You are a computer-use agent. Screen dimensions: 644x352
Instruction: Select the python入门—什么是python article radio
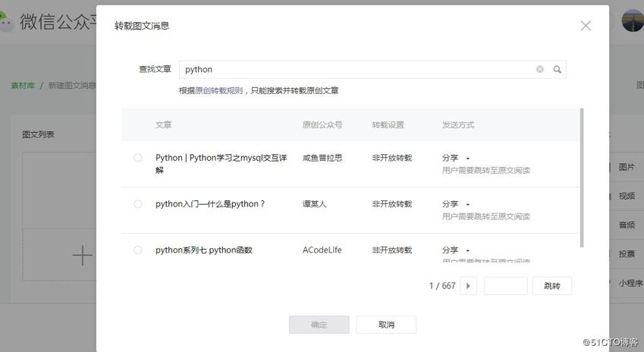[x=137, y=204]
